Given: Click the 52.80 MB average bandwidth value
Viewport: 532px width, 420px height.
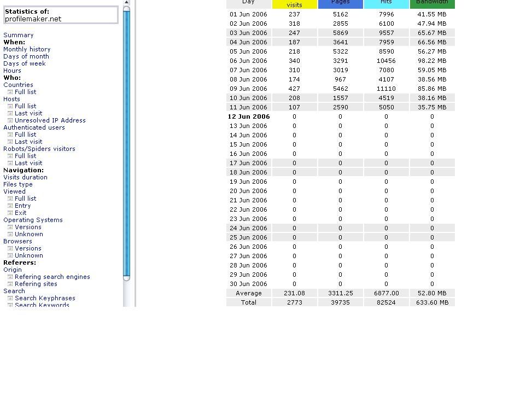Looking at the screenshot, I should click(432, 293).
